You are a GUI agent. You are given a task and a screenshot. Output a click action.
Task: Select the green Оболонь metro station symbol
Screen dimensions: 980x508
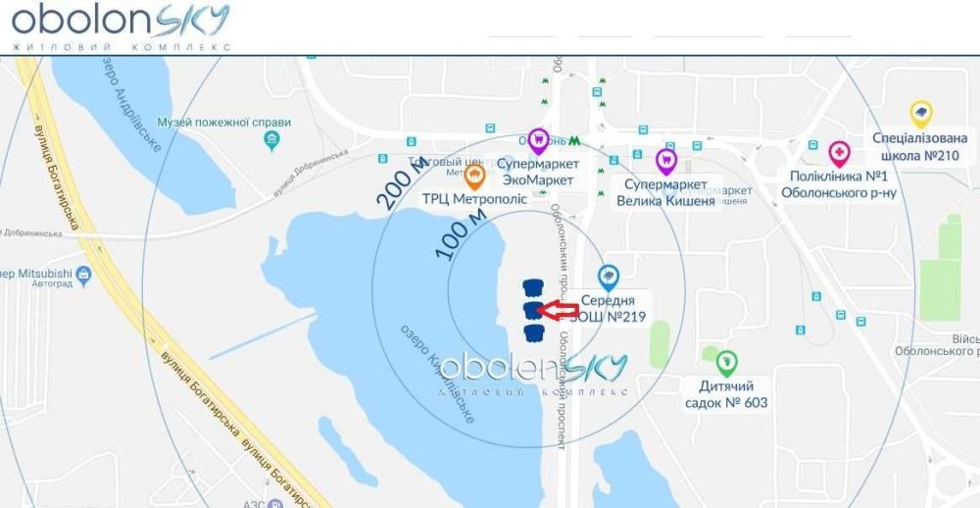pyautogui.click(x=575, y=141)
